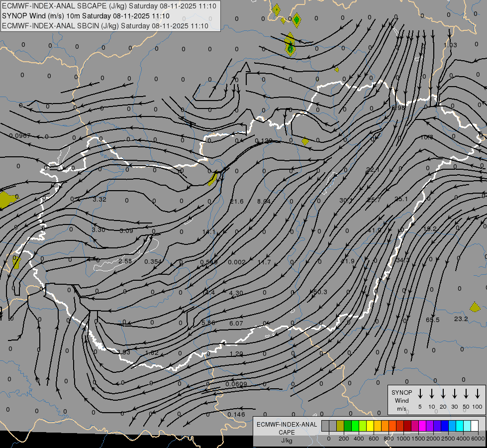Select the bright green CAPE legend swatch
Screen dimensions: 487x448
click(355, 426)
